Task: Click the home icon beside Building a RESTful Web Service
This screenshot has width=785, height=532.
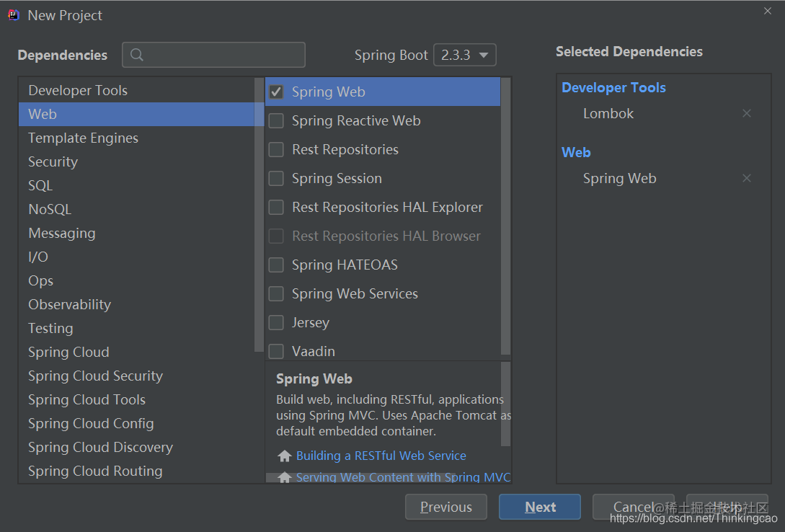Action: [x=284, y=456]
